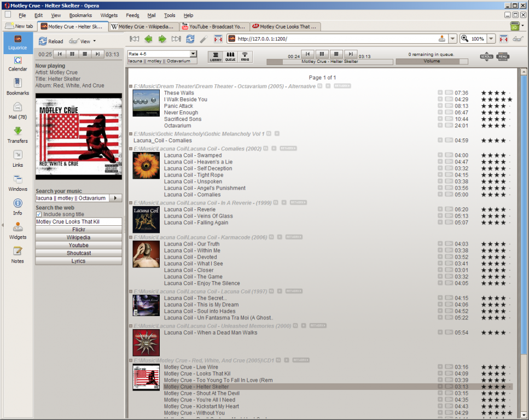Open the Widgets menu

click(109, 15)
